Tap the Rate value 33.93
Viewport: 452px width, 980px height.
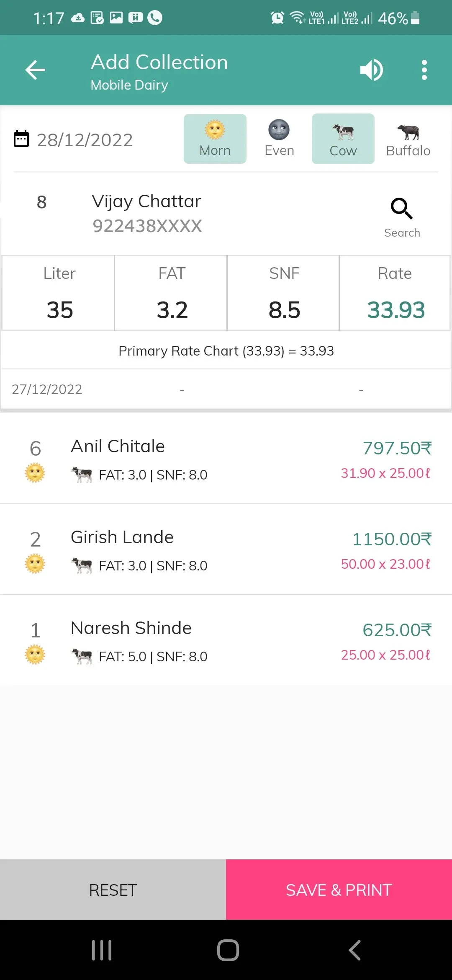(395, 310)
